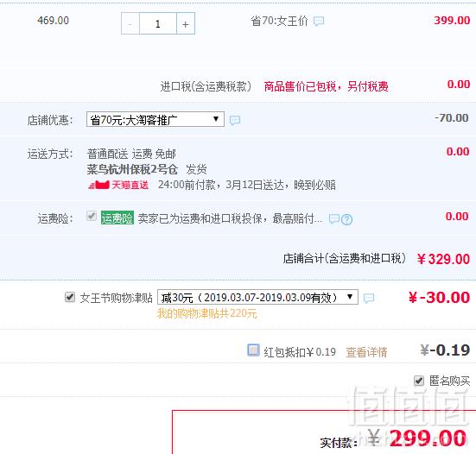Uncheck the 匿名购买 checkbox
Image resolution: width=476 pixels, height=454 pixels.
419,381
